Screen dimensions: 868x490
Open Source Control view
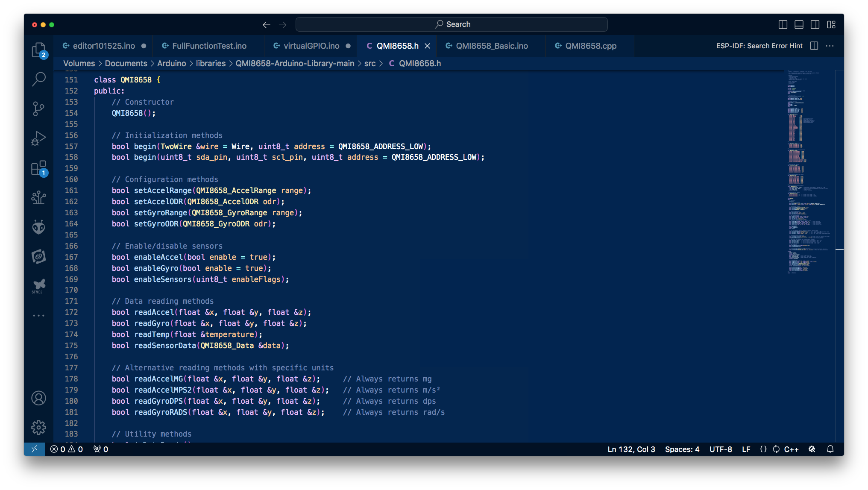tap(38, 109)
